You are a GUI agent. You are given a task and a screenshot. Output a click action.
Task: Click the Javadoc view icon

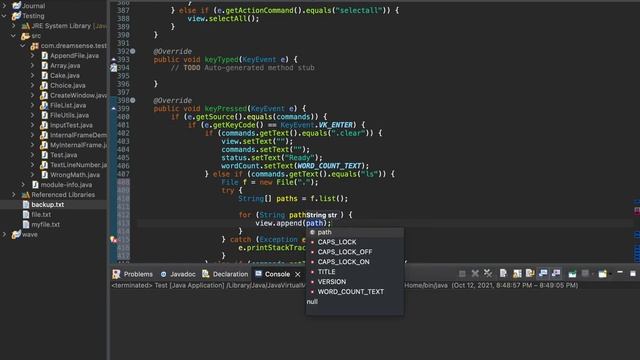[x=164, y=274]
